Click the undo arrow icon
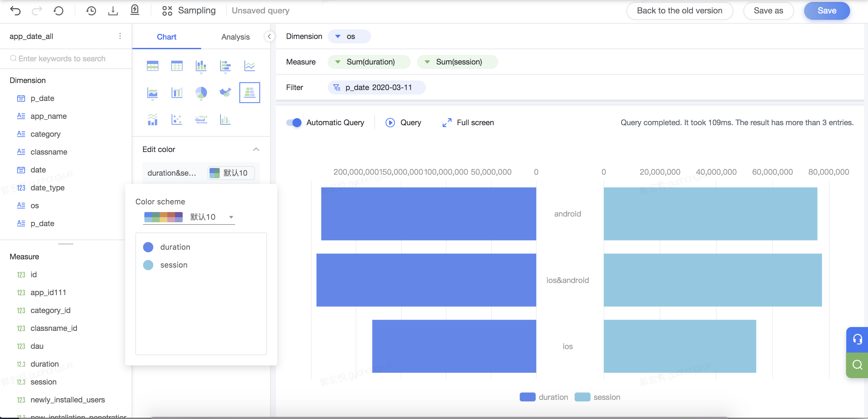The image size is (868, 419). pyautogui.click(x=16, y=11)
